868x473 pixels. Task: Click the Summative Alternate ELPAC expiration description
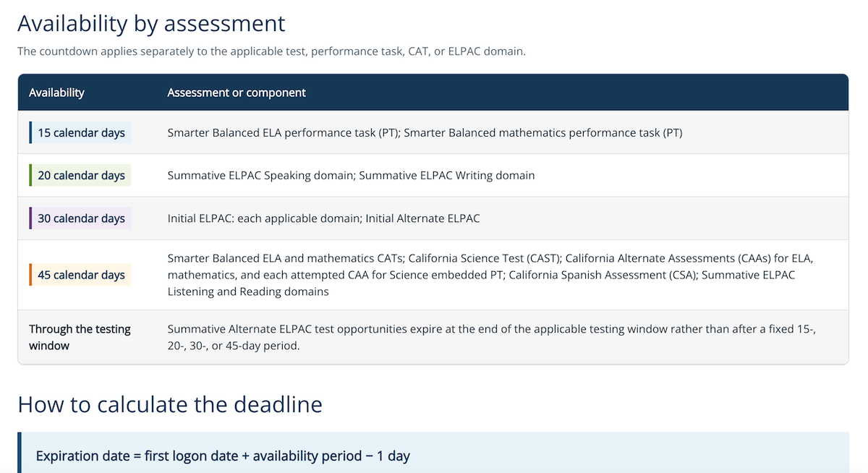pos(492,338)
